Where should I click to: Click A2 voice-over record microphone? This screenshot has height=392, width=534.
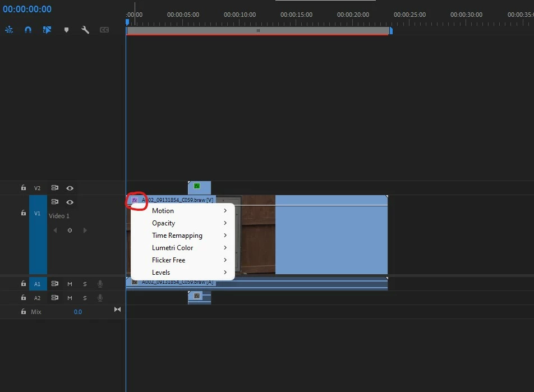pos(100,298)
